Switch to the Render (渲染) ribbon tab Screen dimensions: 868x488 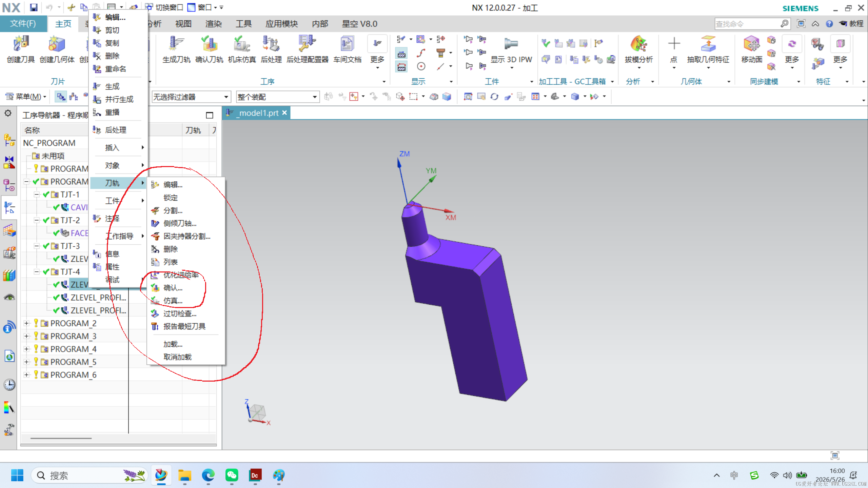click(x=214, y=24)
